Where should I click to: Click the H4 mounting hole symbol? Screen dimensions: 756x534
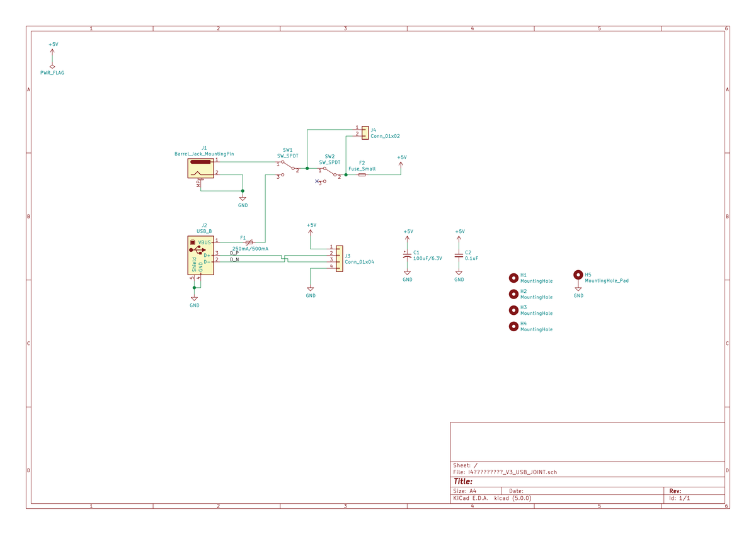513,326
